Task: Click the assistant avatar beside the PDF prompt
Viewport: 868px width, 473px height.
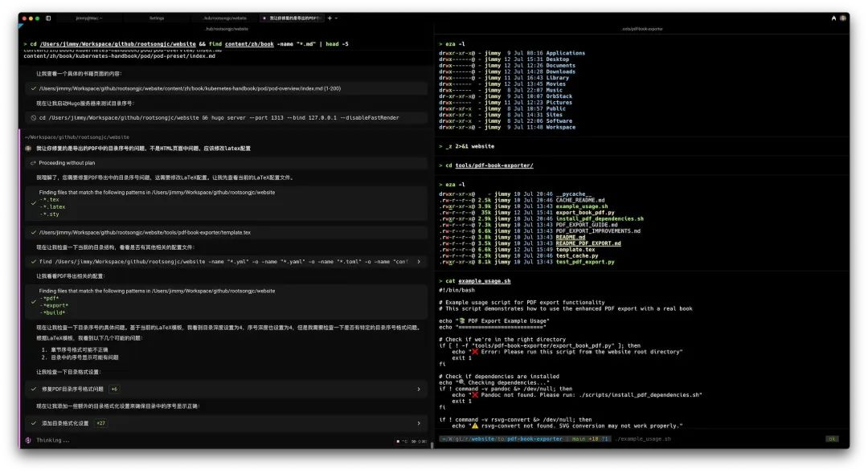Action: tap(28, 148)
